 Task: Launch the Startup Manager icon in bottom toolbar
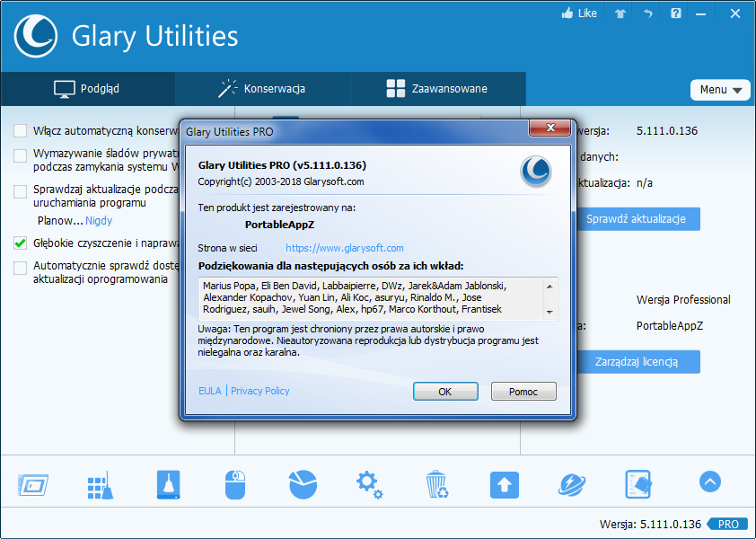[33, 485]
